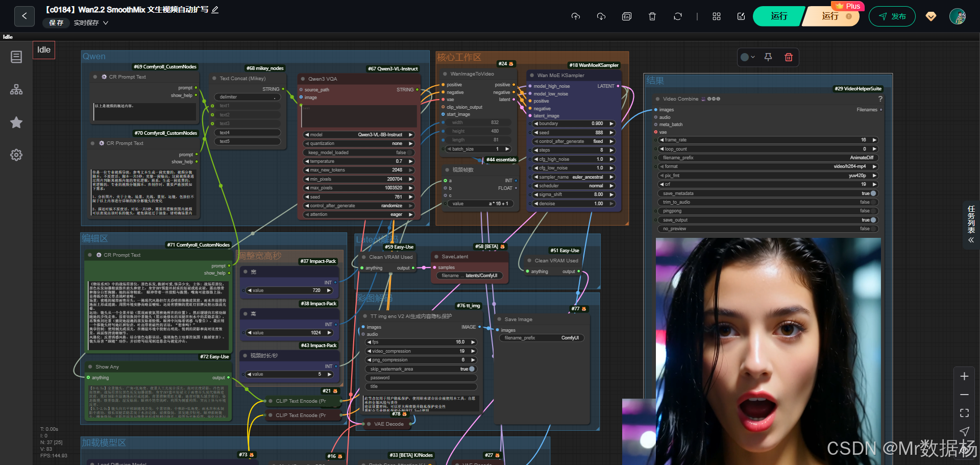Fit view using the frame canvas icon
Screen dimensions: 980x465
pyautogui.click(x=964, y=413)
